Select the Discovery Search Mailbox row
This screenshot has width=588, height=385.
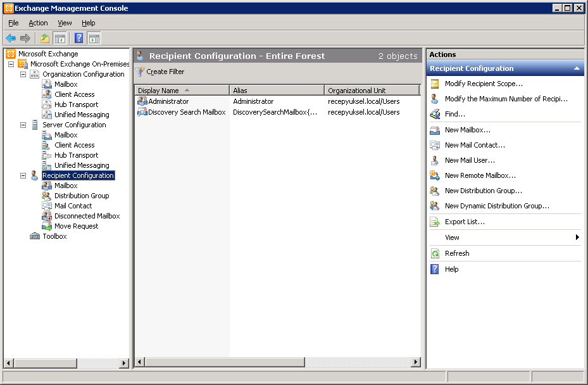coord(277,112)
